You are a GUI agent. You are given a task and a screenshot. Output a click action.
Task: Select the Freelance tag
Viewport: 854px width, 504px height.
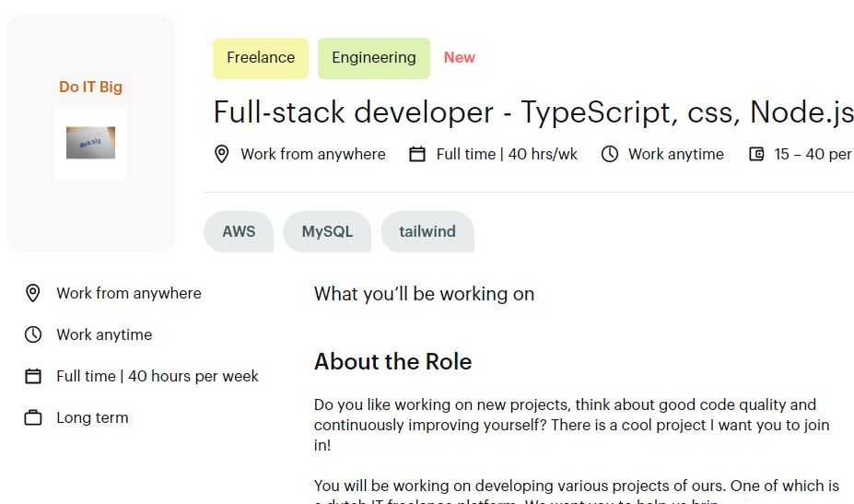click(x=261, y=58)
